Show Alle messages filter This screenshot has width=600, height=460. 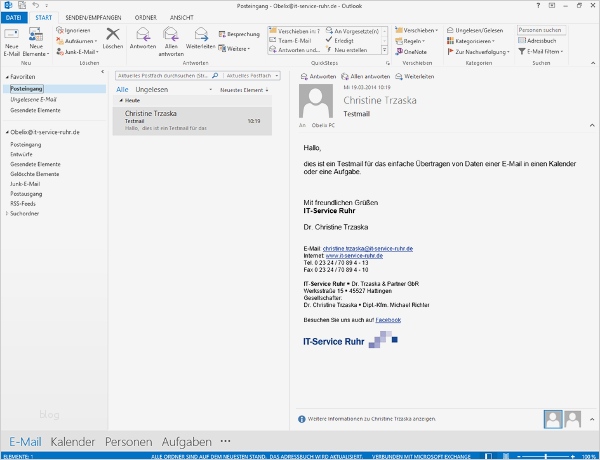coord(122,90)
